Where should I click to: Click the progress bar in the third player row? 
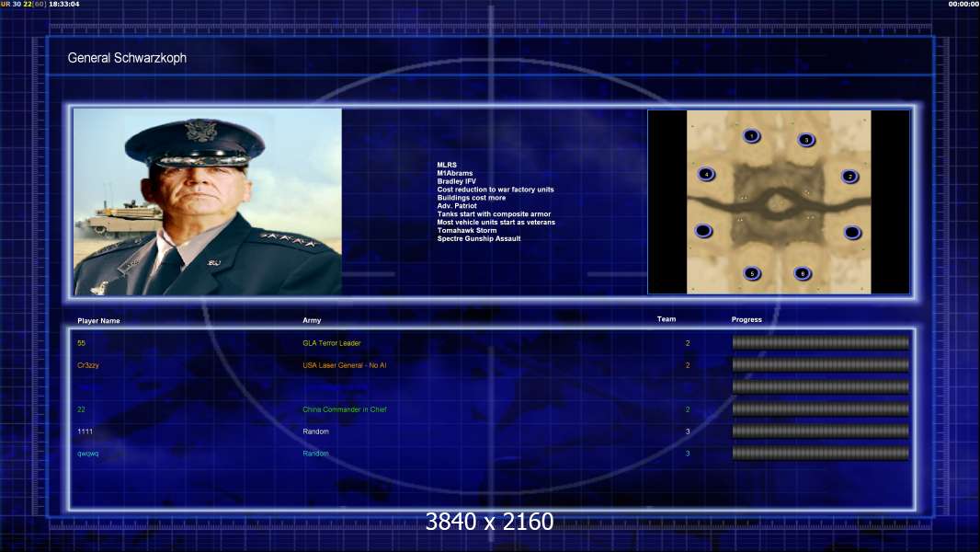(x=820, y=387)
